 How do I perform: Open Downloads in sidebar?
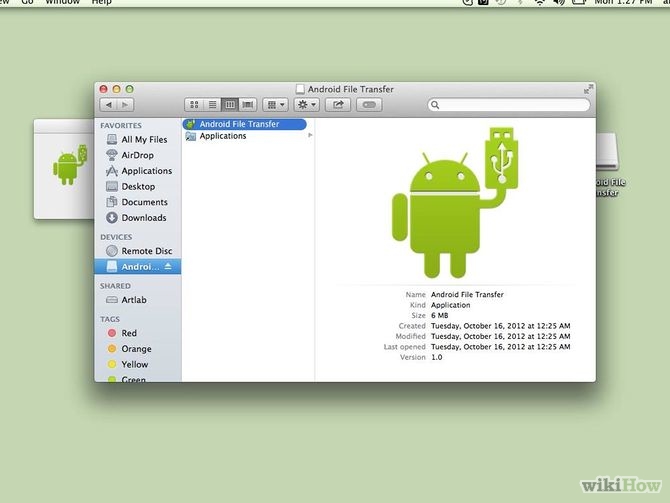136,218
